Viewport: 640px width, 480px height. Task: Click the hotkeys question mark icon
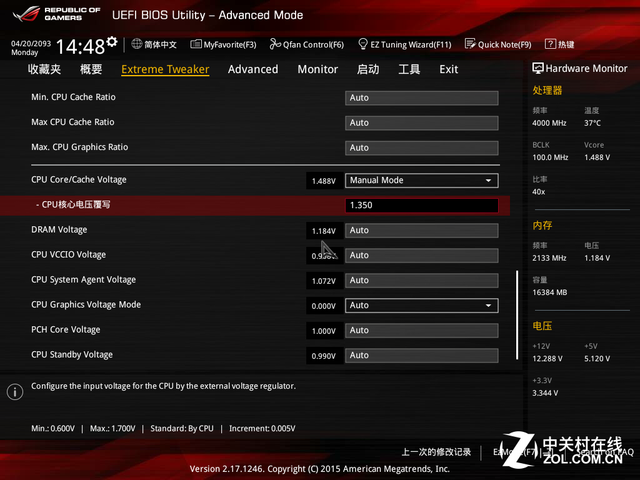coord(550,44)
